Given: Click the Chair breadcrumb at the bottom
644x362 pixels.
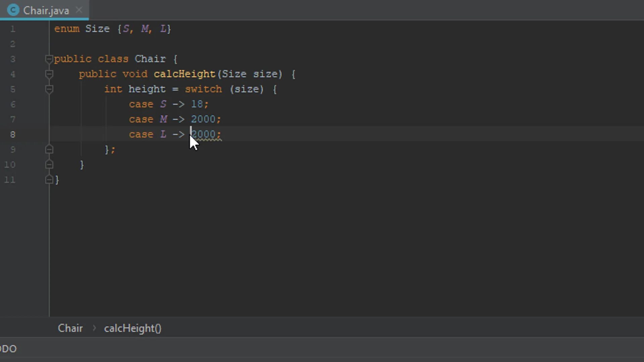Looking at the screenshot, I should [x=70, y=328].
